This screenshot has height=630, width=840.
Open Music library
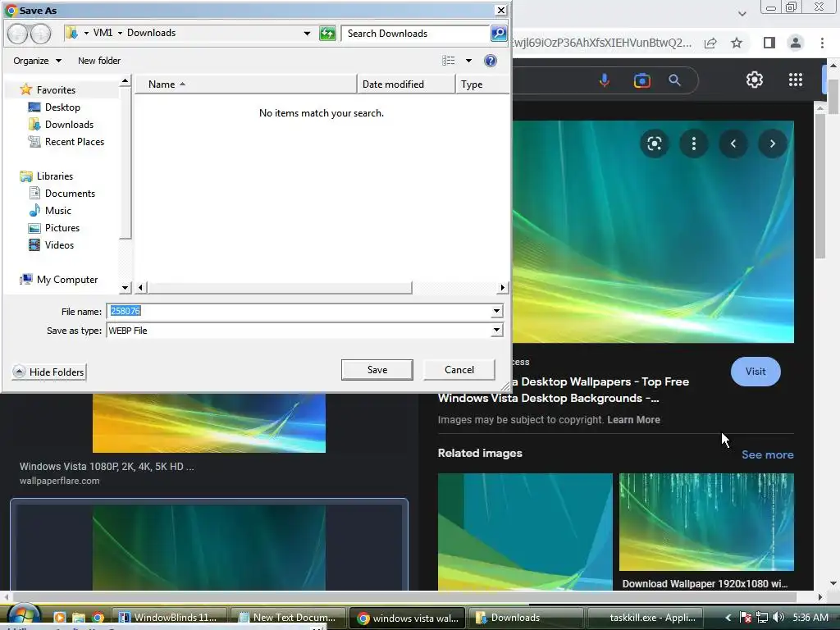pos(58,211)
